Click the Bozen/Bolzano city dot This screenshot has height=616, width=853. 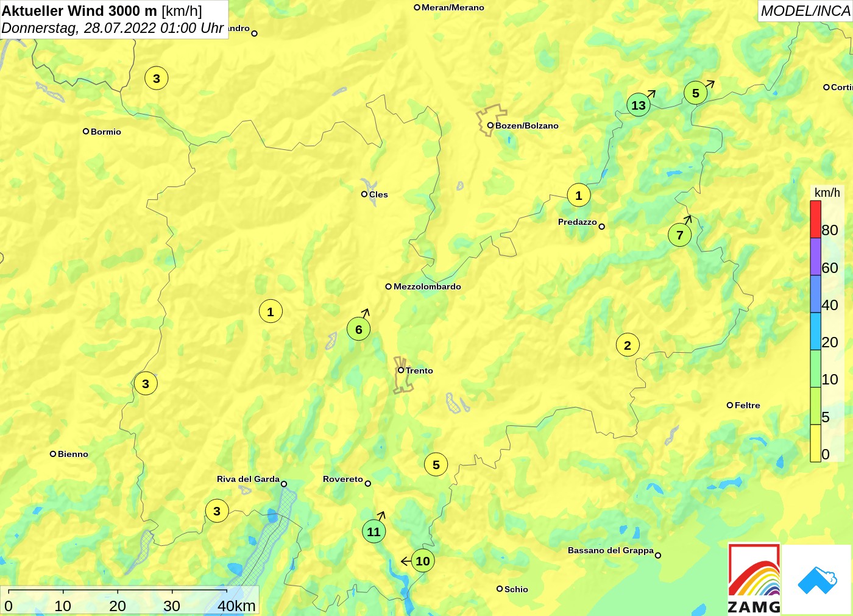[490, 126]
